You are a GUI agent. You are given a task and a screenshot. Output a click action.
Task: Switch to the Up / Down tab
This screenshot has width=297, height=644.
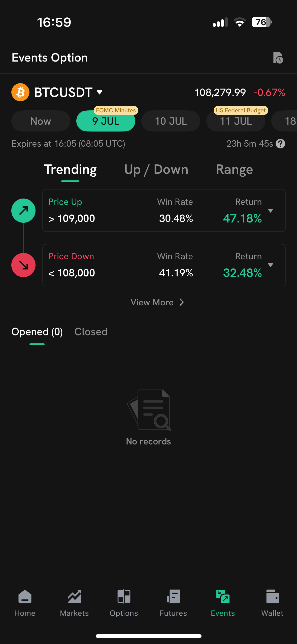coord(156,169)
